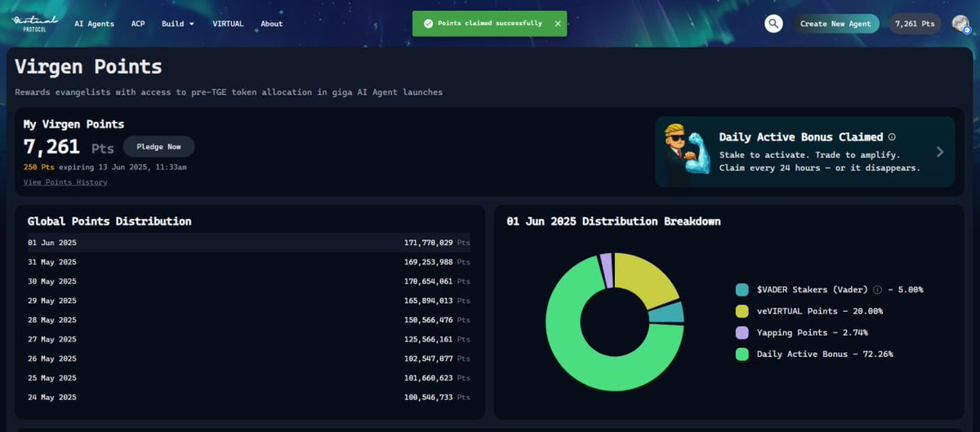The image size is (980, 432).
Task: Click the green checkmark in toast
Action: (x=428, y=24)
